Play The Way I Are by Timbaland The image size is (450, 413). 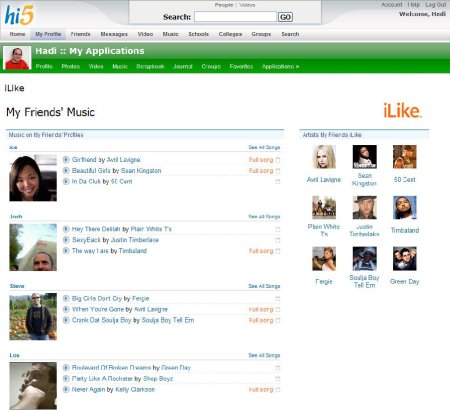66,251
